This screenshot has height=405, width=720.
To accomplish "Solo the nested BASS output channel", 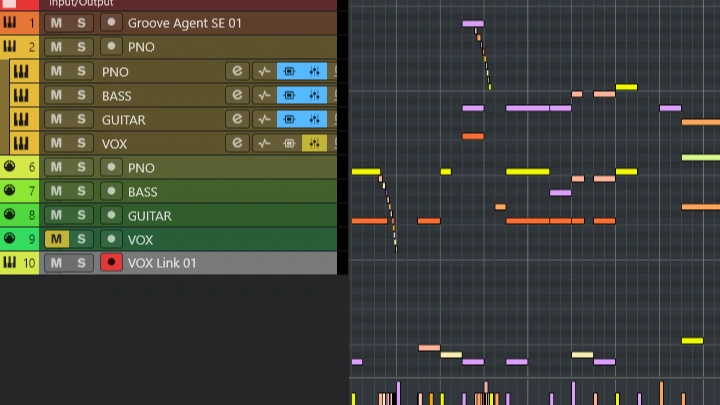I will 81,95.
